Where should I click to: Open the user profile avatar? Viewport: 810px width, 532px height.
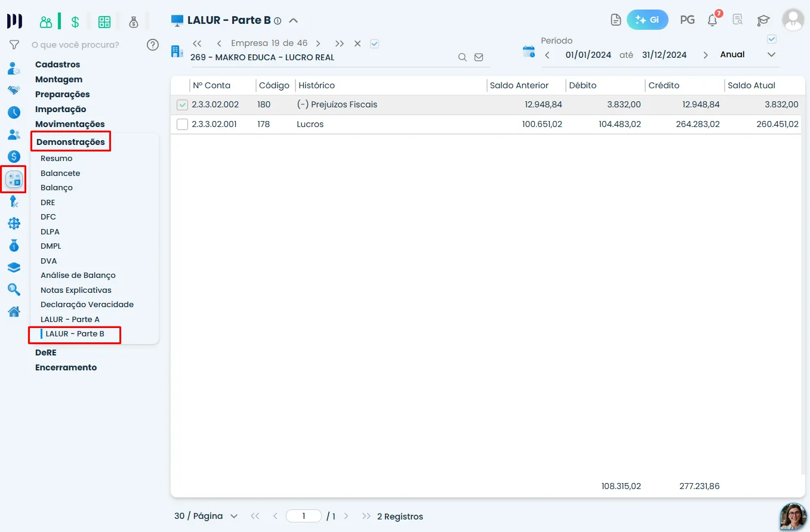point(793,20)
